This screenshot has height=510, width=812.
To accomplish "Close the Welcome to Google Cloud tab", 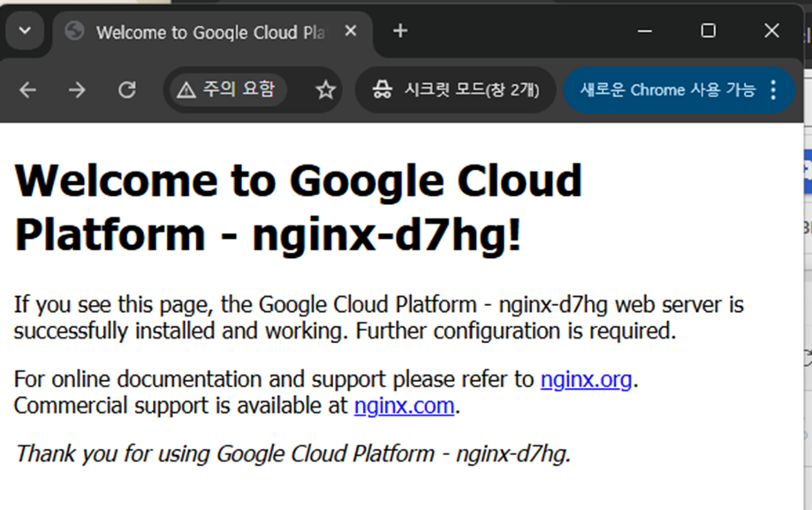I will coord(351,31).
